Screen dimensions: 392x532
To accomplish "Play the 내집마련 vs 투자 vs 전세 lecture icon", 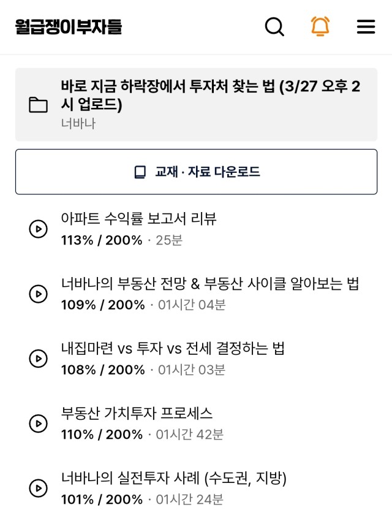I will click(38, 359).
